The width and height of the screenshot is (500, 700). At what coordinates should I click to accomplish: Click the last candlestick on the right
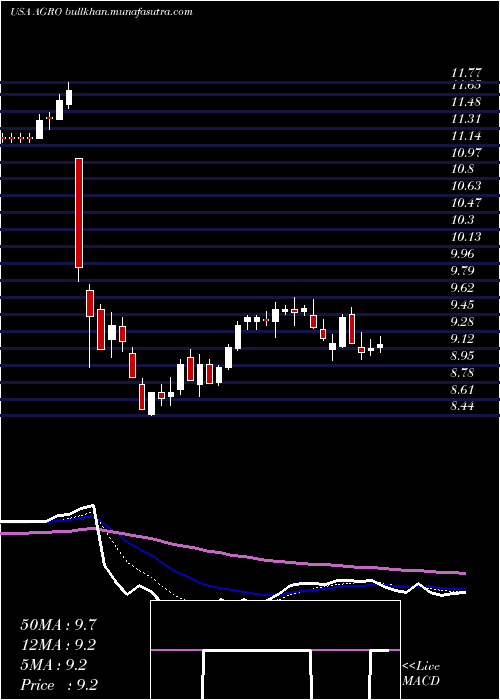pyautogui.click(x=380, y=345)
